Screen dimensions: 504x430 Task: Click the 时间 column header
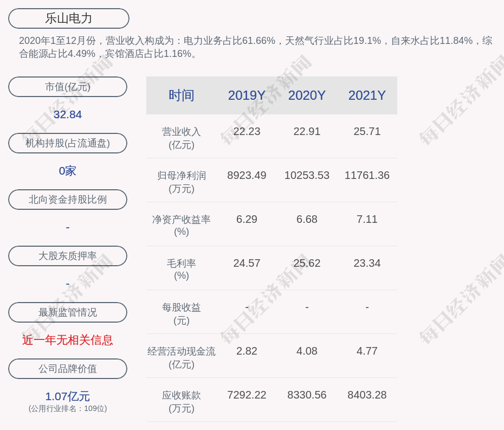click(182, 95)
